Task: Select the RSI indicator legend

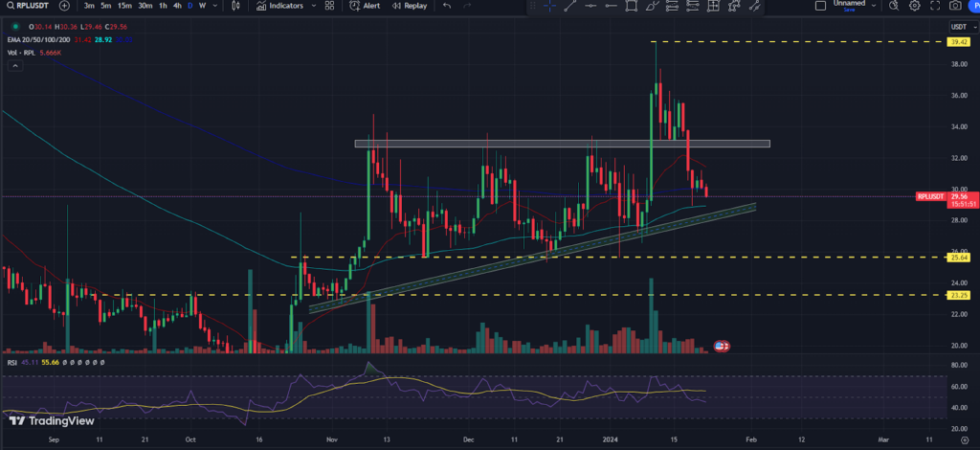Action: pyautogui.click(x=11, y=362)
